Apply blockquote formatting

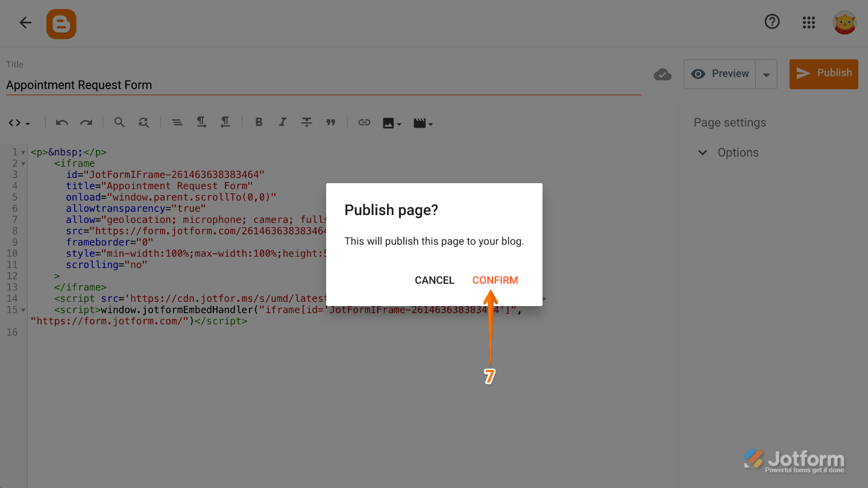tap(330, 122)
